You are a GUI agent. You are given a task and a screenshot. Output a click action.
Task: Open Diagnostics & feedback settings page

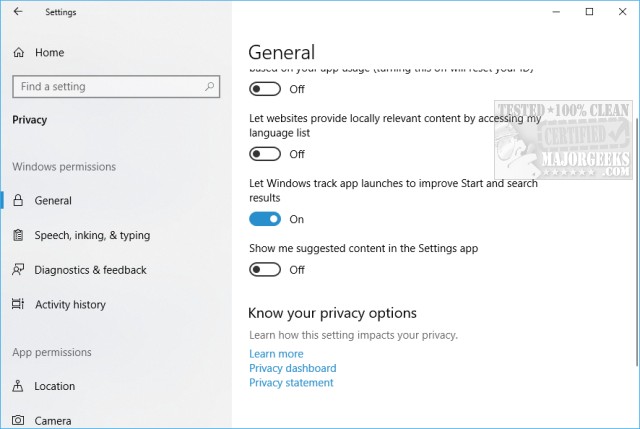(x=90, y=270)
